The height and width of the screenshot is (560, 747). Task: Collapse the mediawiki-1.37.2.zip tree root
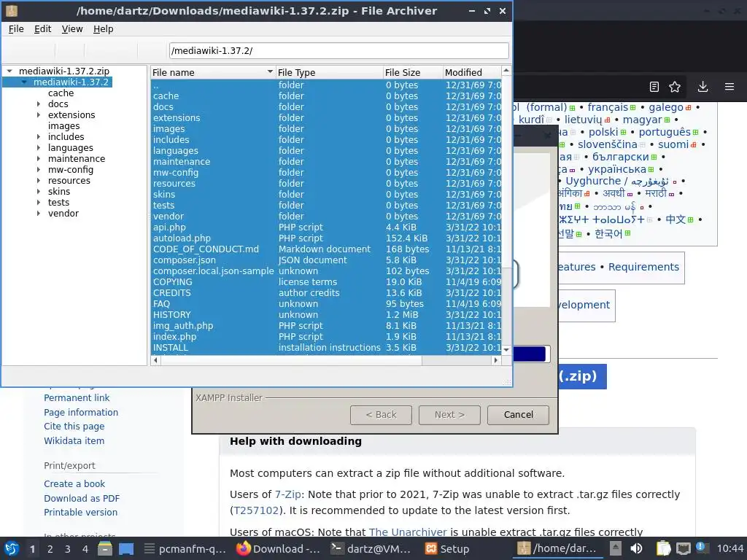pos(9,71)
